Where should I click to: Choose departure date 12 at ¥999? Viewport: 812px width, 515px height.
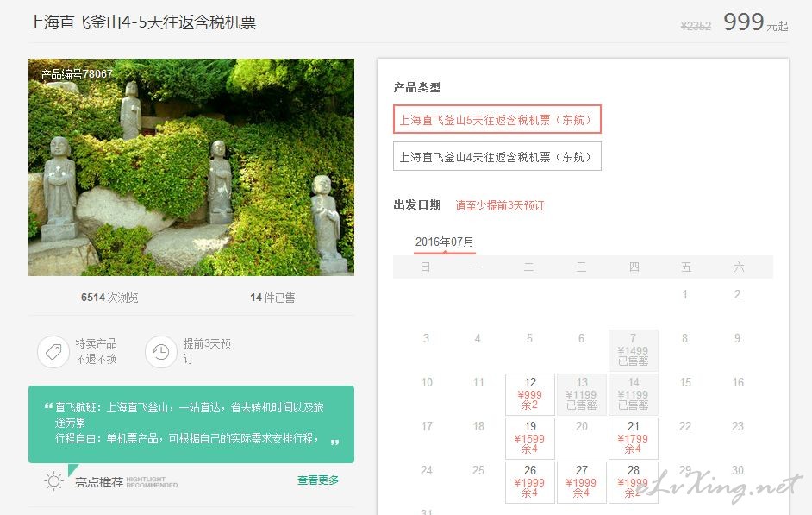(530, 394)
